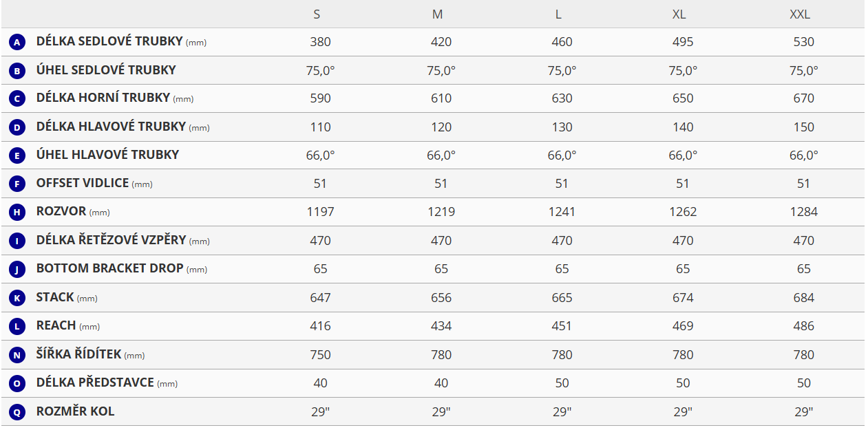Select the Q icon next to Rozměr kol
The width and height of the screenshot is (868, 430).
pyautogui.click(x=17, y=412)
